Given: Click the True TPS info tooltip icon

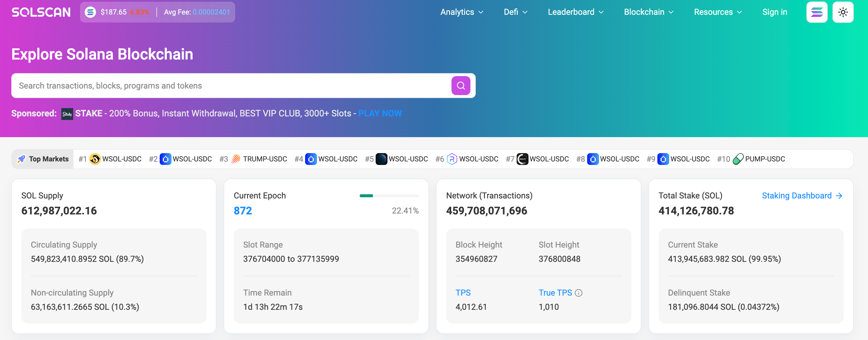Looking at the screenshot, I should click(579, 293).
